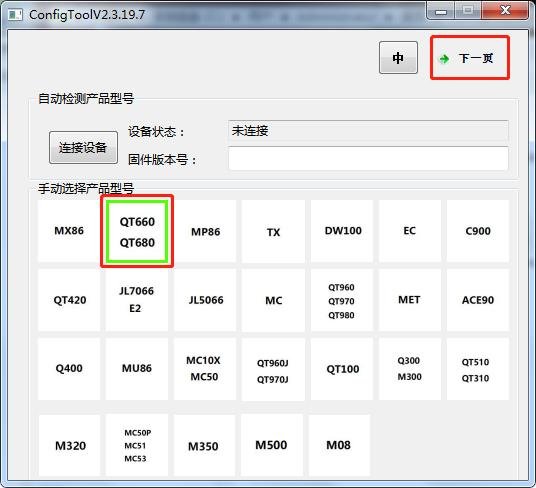Viewport: 536px width, 488px height.
Task: Pick the TX product model
Action: tap(273, 231)
